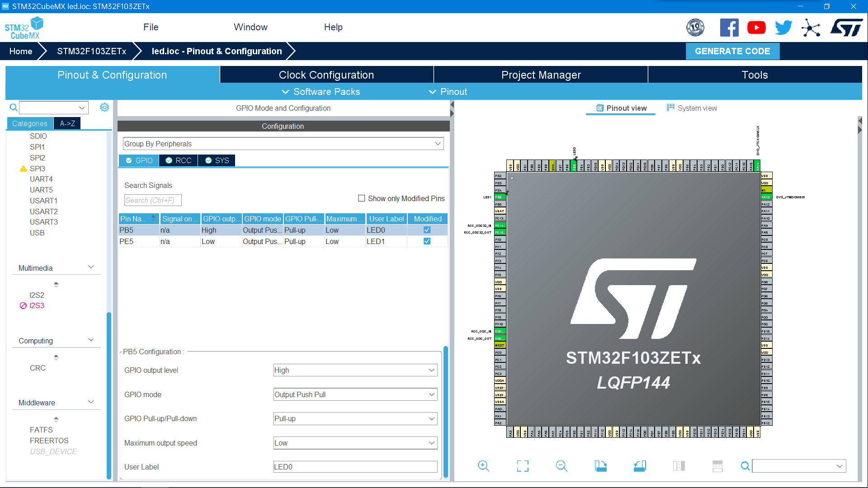
Task: Click the STM32F103ZETx breadcrumb
Action: pos(91,51)
